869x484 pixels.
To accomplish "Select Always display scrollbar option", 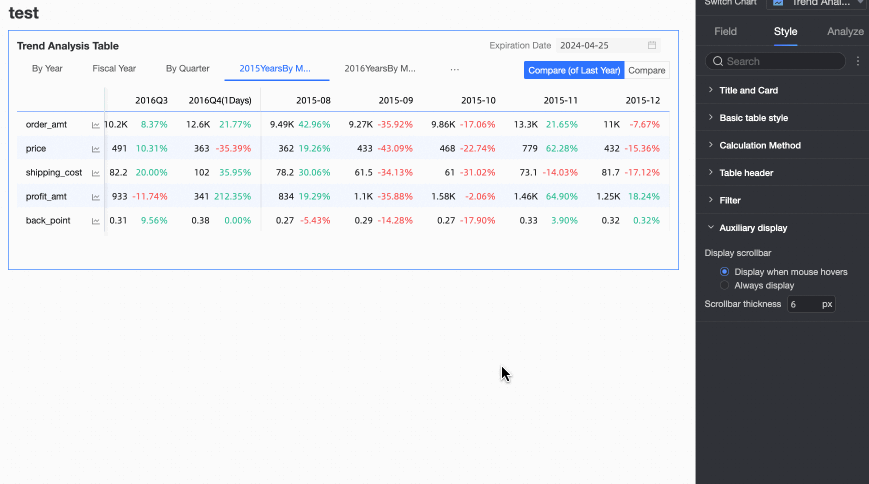I will coord(724,286).
